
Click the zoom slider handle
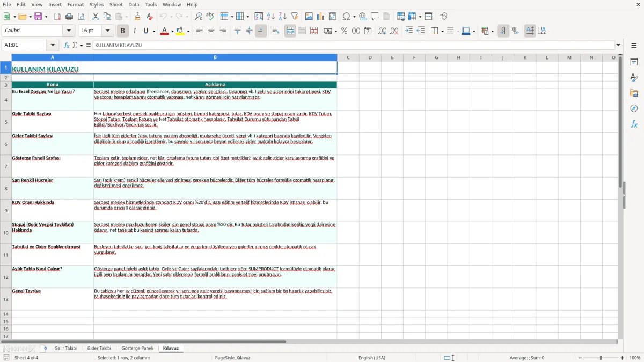point(601,358)
